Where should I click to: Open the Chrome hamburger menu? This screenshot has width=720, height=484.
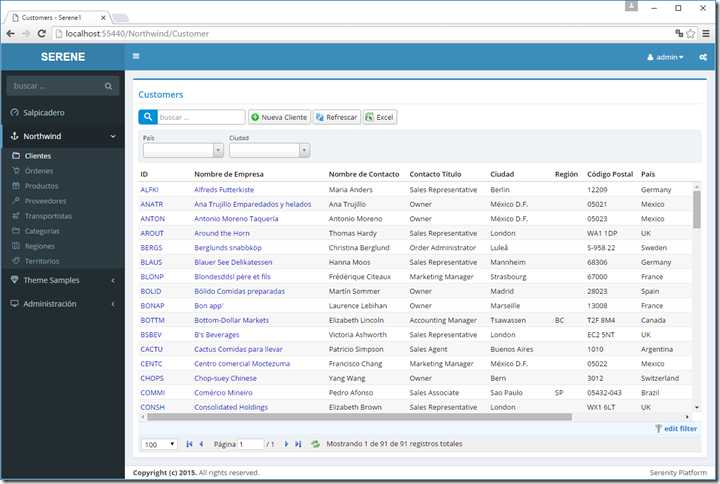pyautogui.click(x=706, y=34)
